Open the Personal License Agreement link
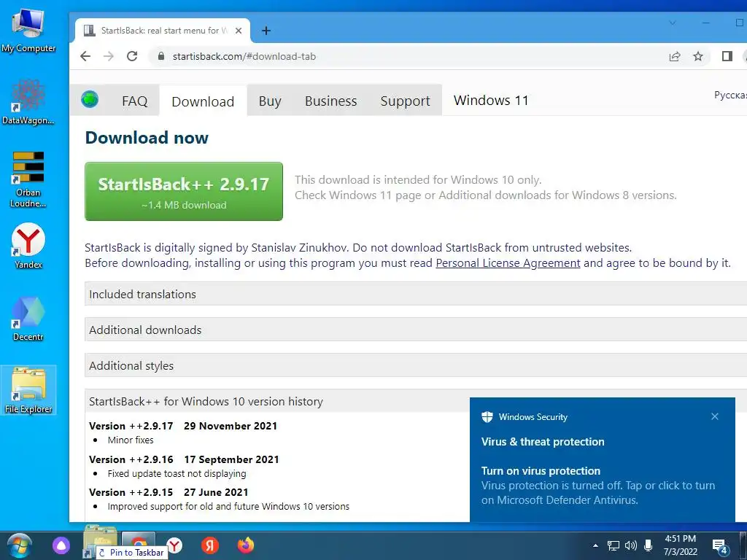 coord(508,262)
